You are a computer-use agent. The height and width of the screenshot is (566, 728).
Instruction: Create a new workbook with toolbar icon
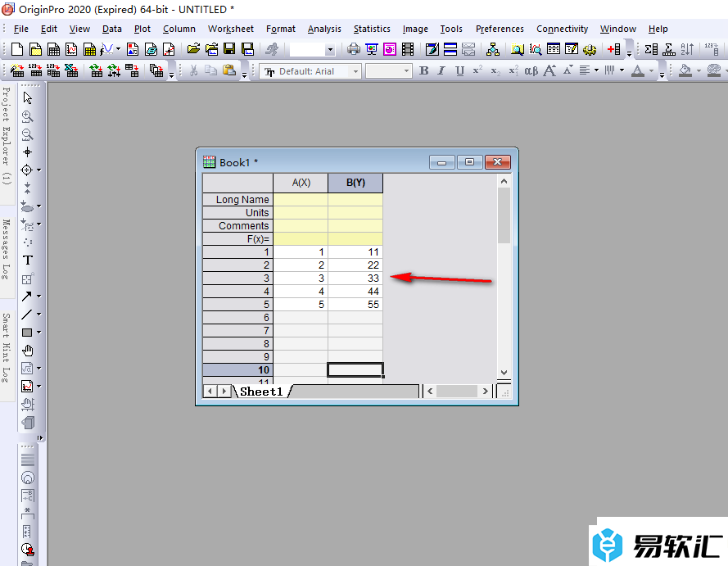point(53,49)
